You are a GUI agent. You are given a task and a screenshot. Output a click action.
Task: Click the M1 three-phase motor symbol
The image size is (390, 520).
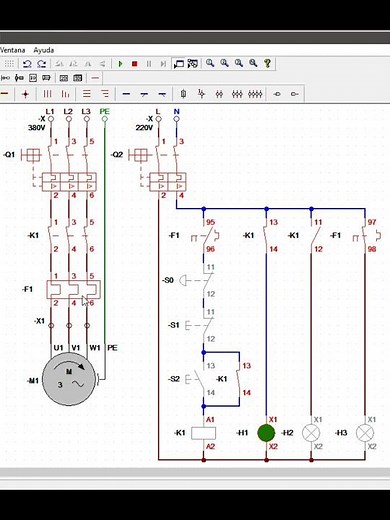tap(69, 379)
